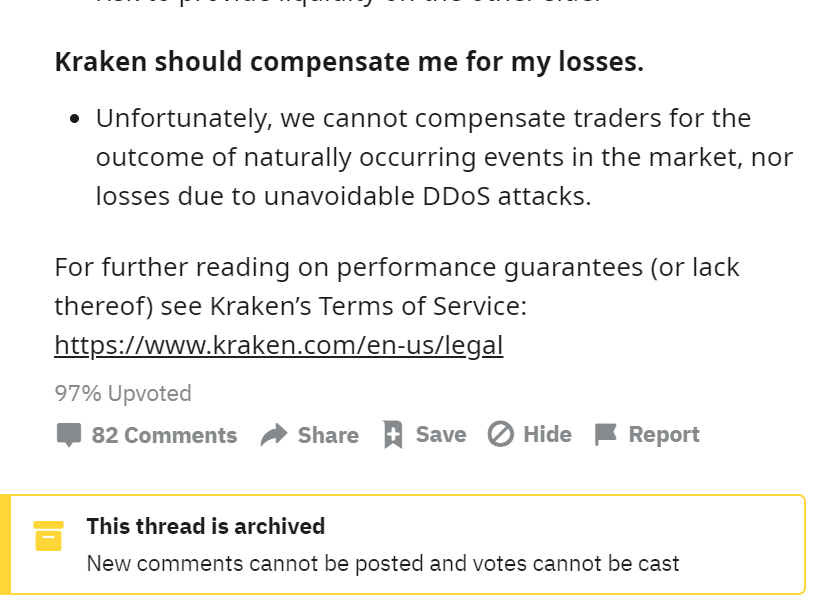Click the Share arrow icon
This screenshot has height=611, width=834.
click(273, 435)
